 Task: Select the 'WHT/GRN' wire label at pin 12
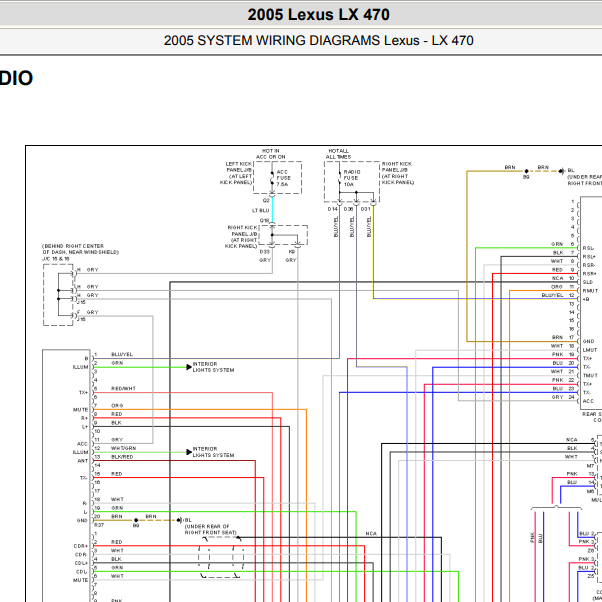123,448
